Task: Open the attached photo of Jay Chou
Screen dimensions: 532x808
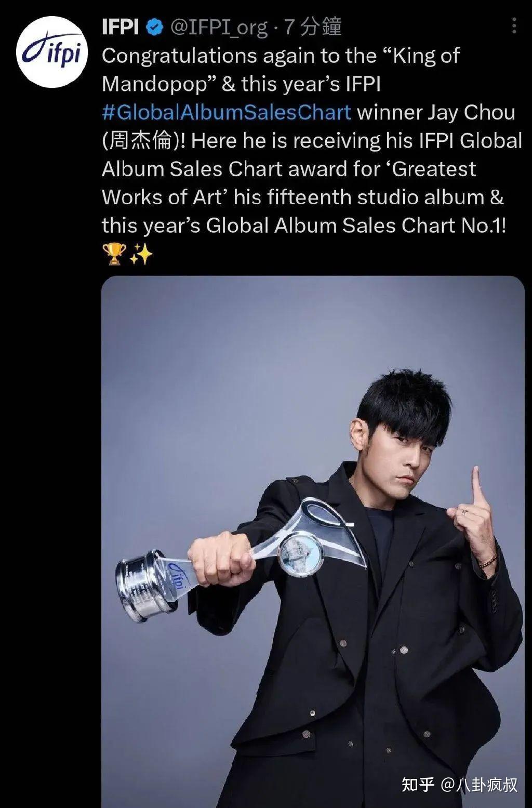Action: (313, 541)
